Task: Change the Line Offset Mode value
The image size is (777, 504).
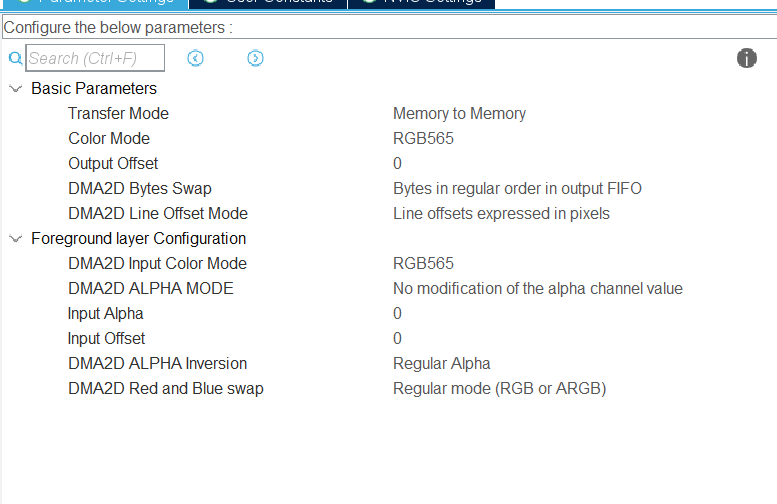Action: click(x=501, y=214)
